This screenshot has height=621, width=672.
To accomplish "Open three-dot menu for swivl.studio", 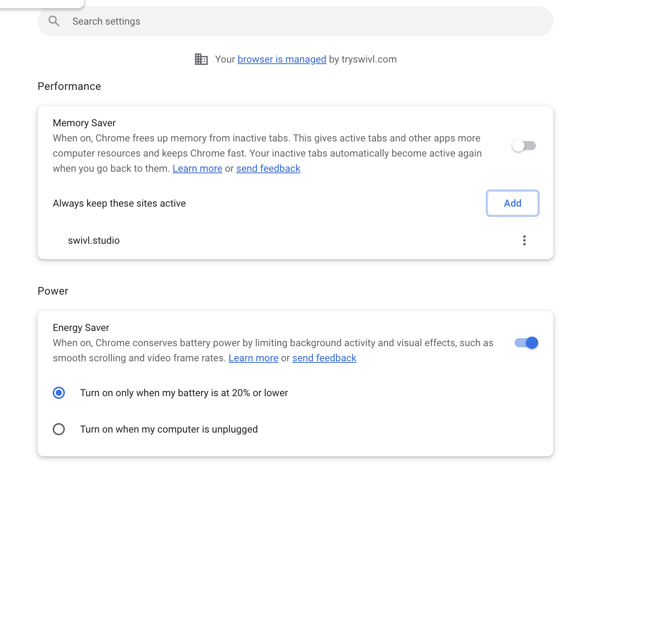I will click(x=524, y=240).
